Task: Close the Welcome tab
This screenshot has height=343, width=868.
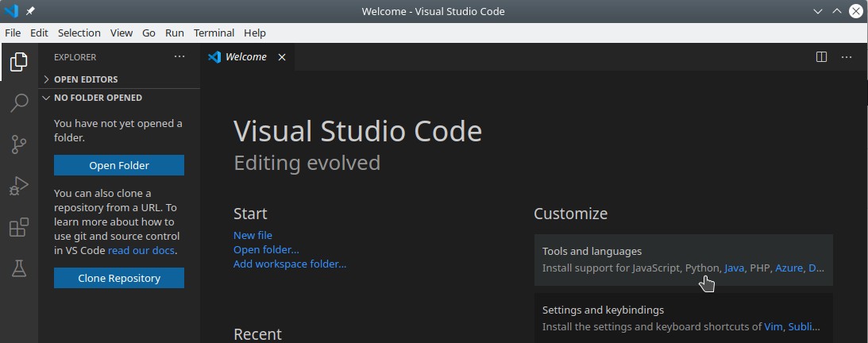Action: click(x=282, y=57)
